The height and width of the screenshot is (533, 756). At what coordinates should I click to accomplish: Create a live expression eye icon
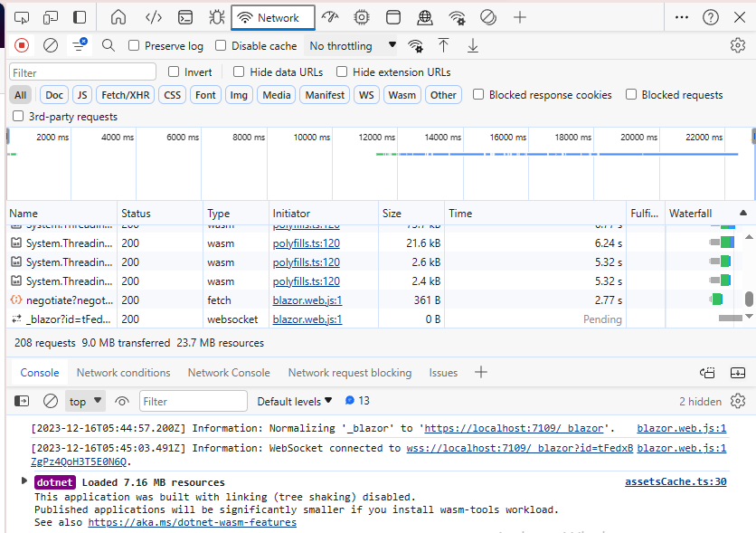[x=122, y=401]
